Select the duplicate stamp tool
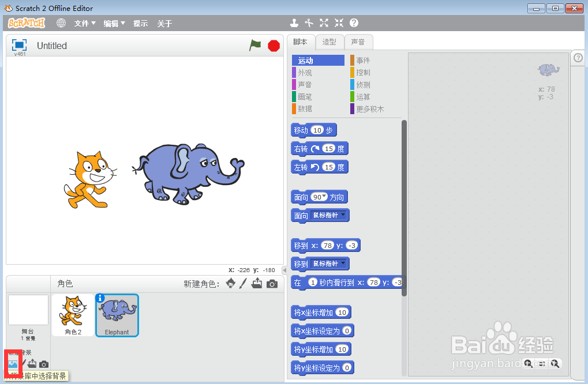Viewport: 588px width, 384px height. 294,23
